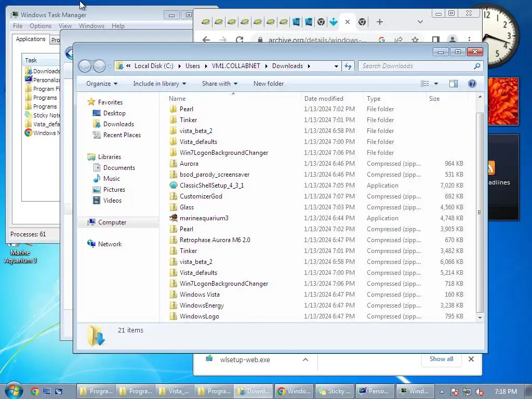Select Desktop in Favorites

pyautogui.click(x=114, y=113)
